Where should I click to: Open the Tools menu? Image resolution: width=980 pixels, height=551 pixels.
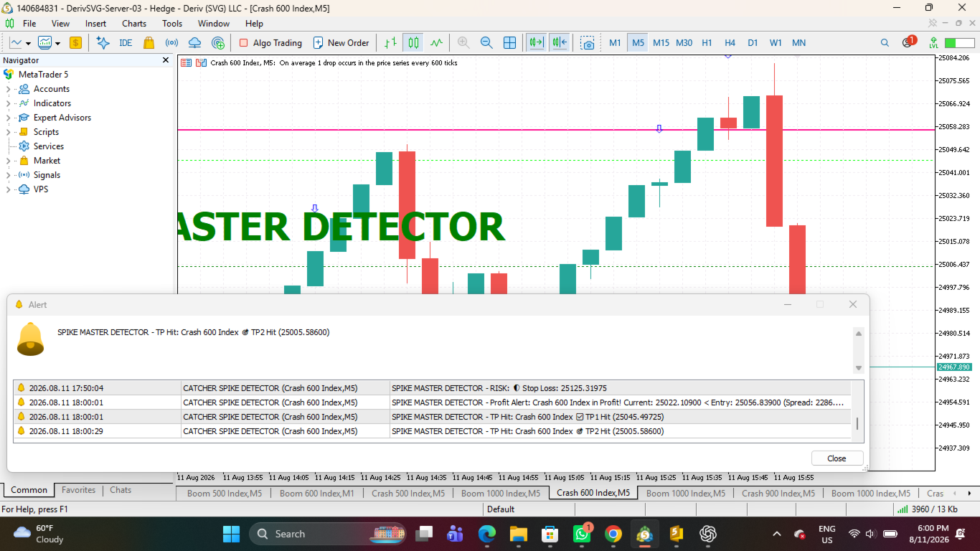pos(172,24)
